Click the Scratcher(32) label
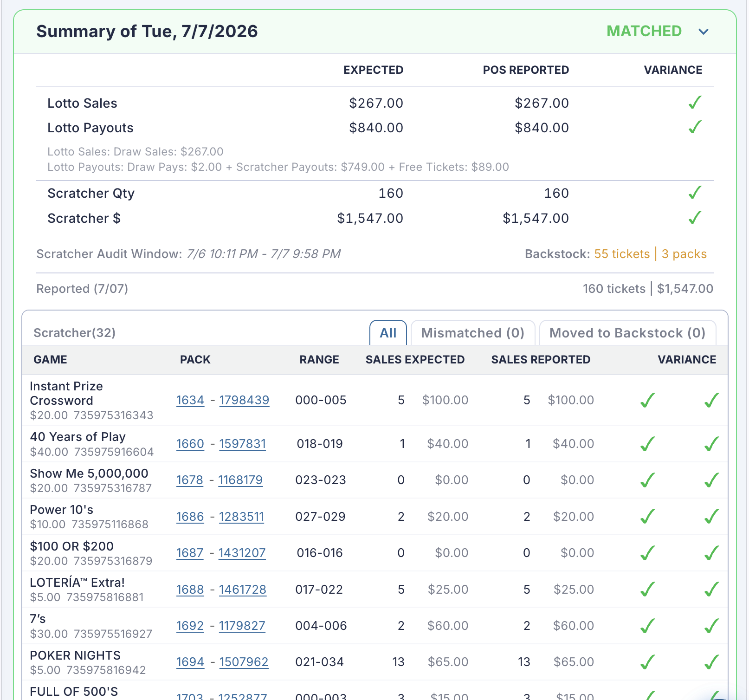Screen dimensions: 749x700 pos(75,333)
